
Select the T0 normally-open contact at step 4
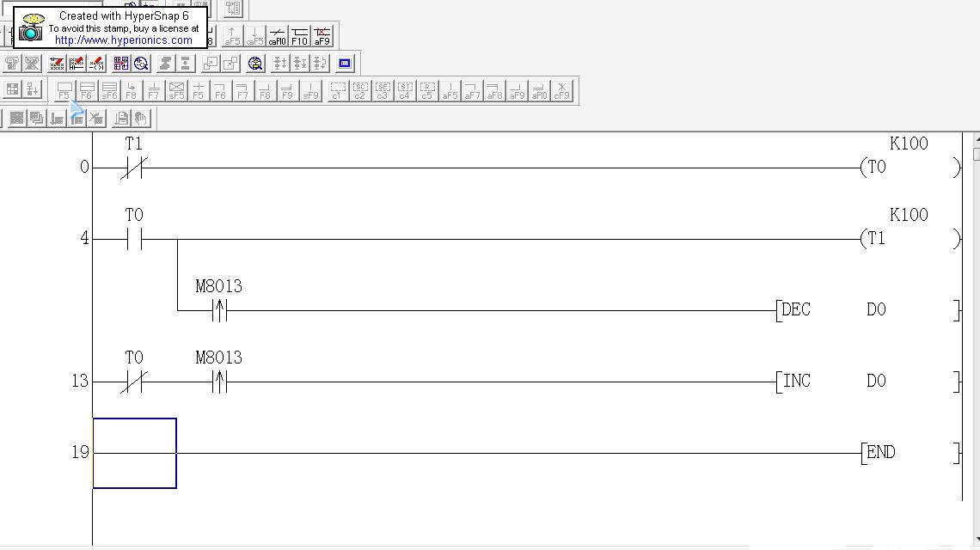tap(133, 239)
